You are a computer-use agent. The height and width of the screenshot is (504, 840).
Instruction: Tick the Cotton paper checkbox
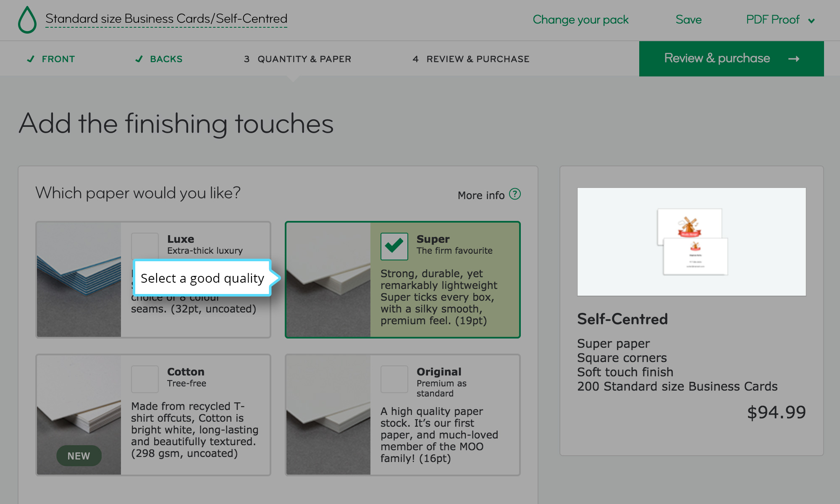coord(144,379)
